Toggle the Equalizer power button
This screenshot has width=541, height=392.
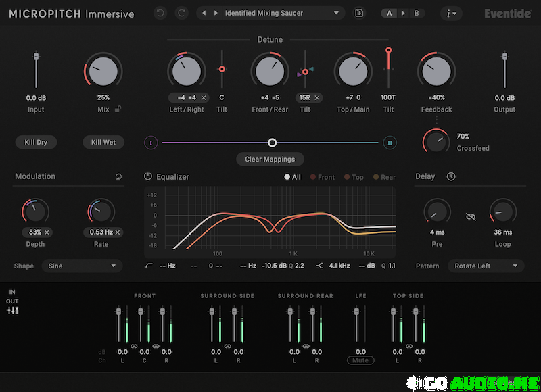click(x=147, y=176)
